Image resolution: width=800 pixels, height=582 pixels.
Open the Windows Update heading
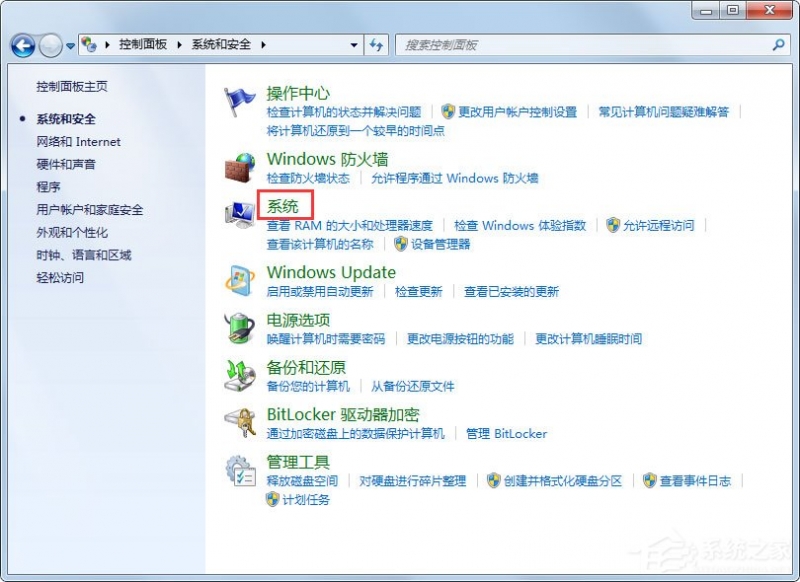point(331,272)
